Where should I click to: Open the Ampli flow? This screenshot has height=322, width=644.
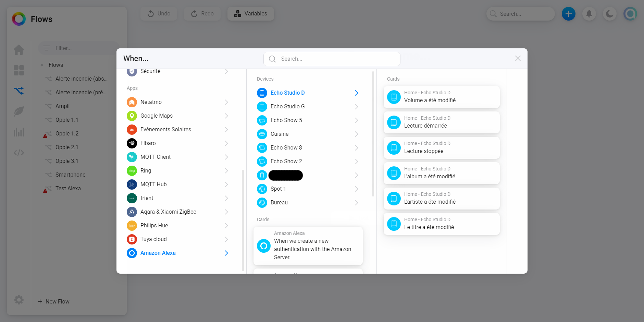[x=62, y=106]
